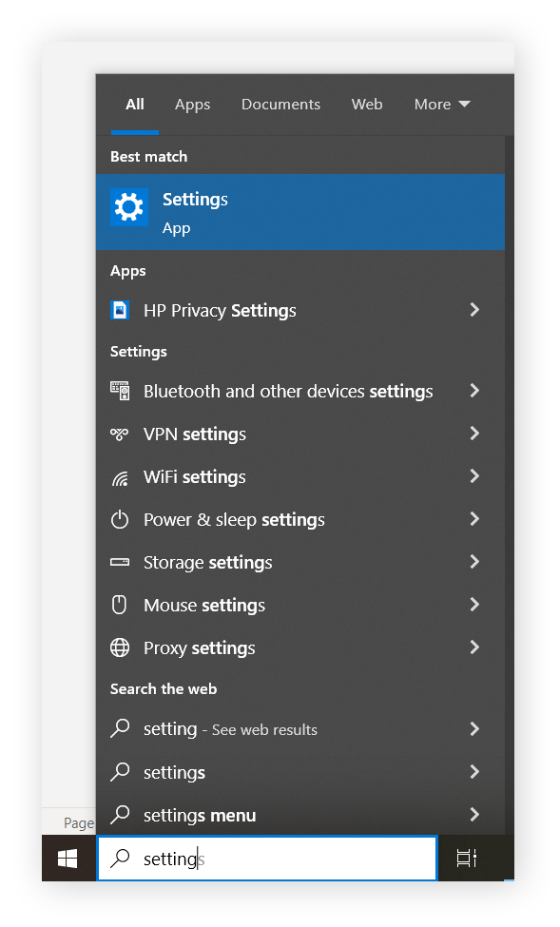This screenshot has height=927, width=560.
Task: Open Task View from the taskbar
Action: (x=465, y=858)
